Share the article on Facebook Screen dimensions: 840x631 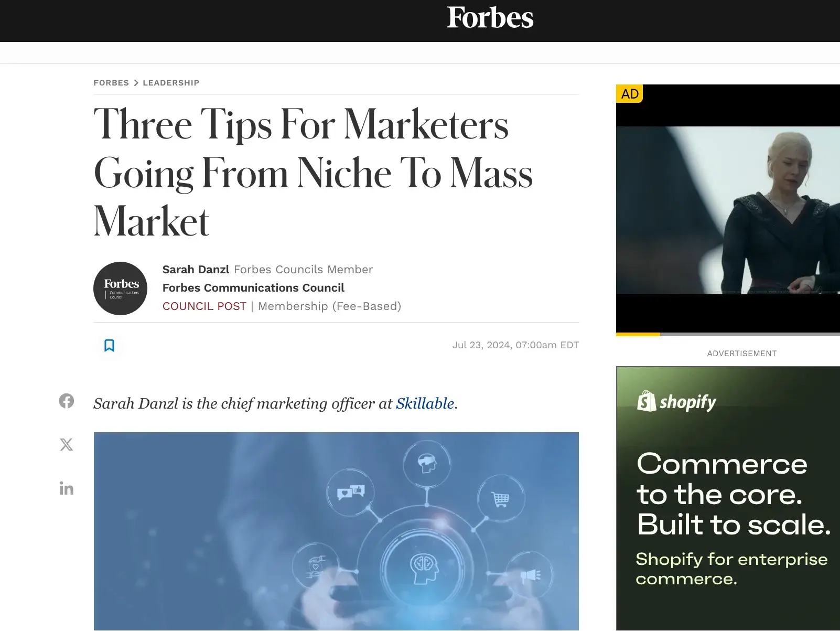pyautogui.click(x=67, y=401)
